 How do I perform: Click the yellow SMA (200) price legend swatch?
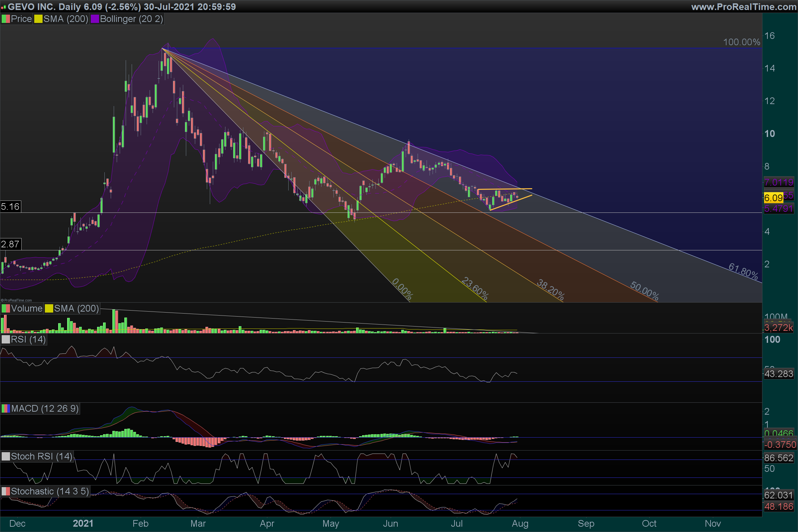(38, 19)
